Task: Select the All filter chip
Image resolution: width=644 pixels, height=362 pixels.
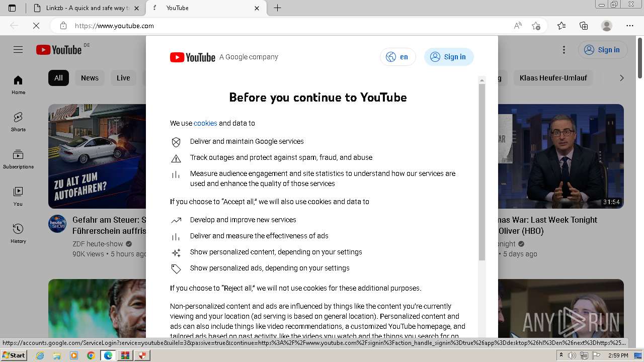Action: [58, 78]
